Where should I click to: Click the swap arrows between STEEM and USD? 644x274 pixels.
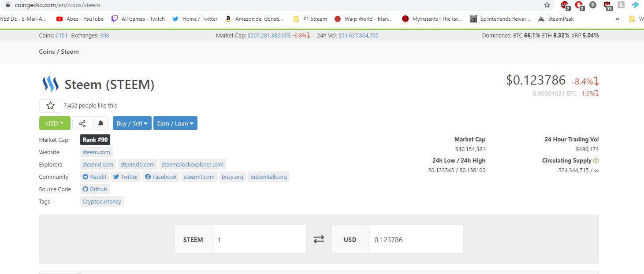(319, 239)
